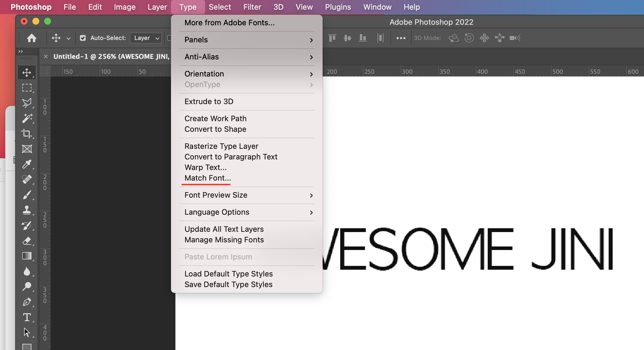Select the Horizontal Type tool
The width and height of the screenshot is (644, 350).
(27, 317)
